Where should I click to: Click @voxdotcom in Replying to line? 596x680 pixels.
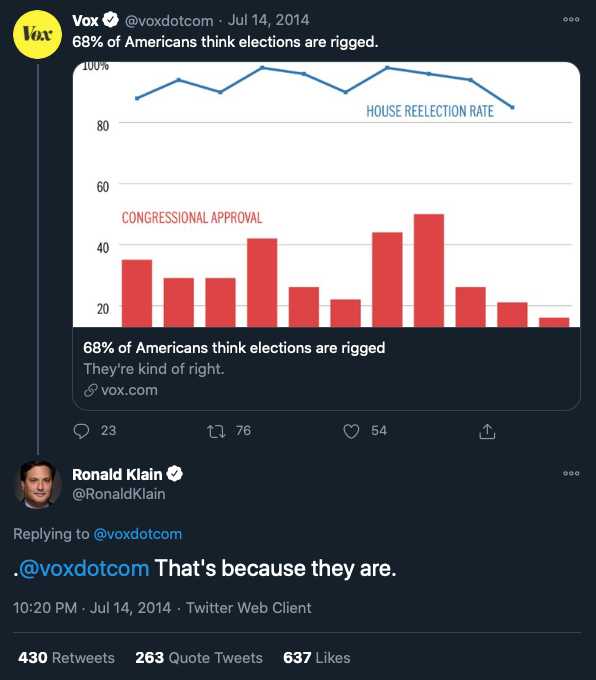click(x=138, y=534)
